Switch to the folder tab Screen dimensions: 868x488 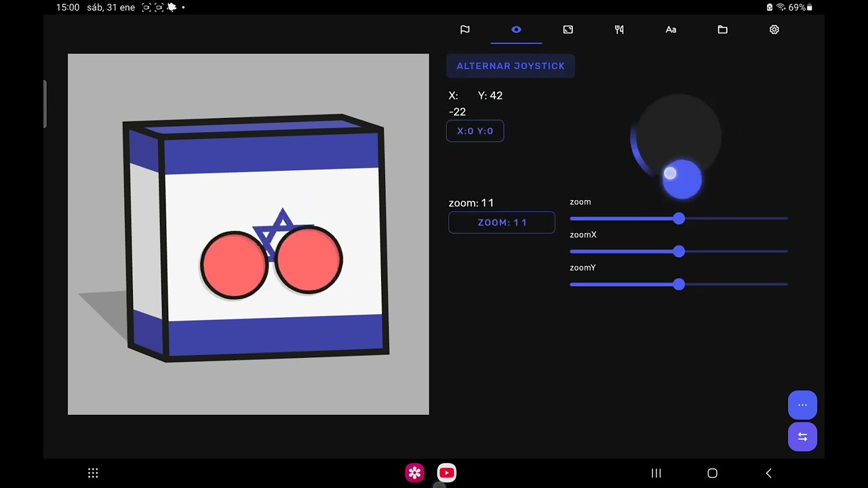pos(722,30)
